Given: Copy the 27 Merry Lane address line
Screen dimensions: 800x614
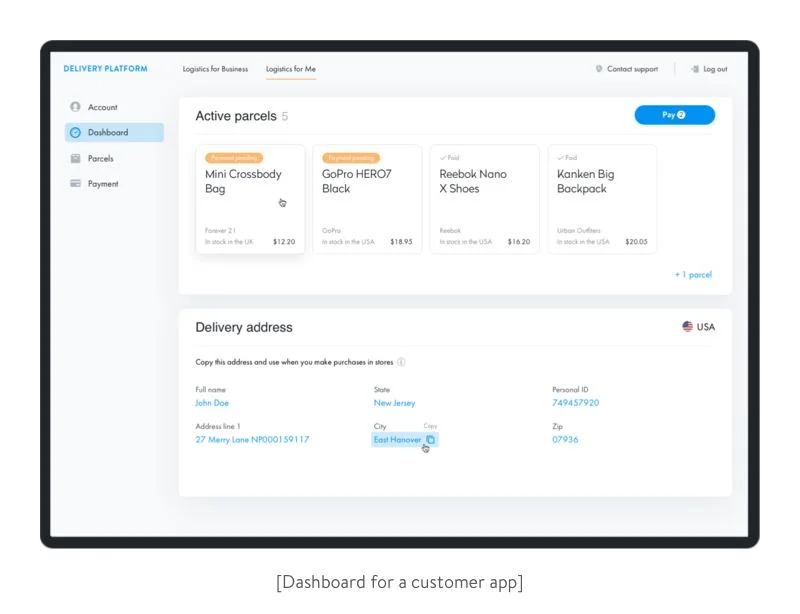Looking at the screenshot, I should 252,440.
